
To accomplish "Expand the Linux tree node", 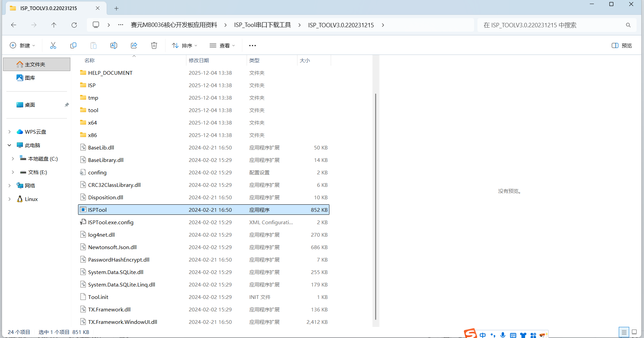I will click(x=9, y=199).
